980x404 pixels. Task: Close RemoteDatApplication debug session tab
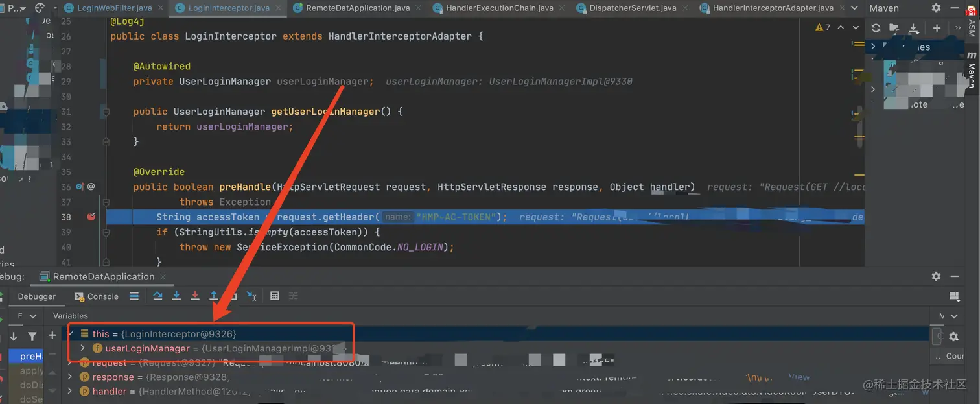[x=163, y=276]
